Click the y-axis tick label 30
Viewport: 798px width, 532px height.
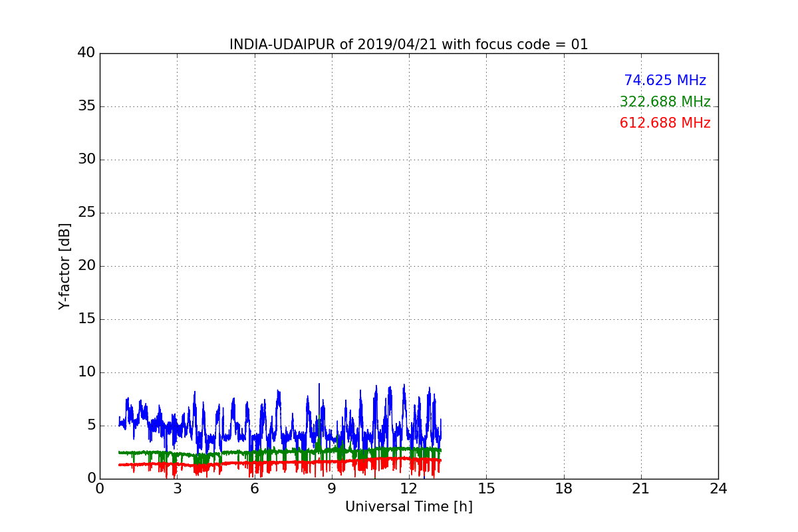[x=86, y=160]
